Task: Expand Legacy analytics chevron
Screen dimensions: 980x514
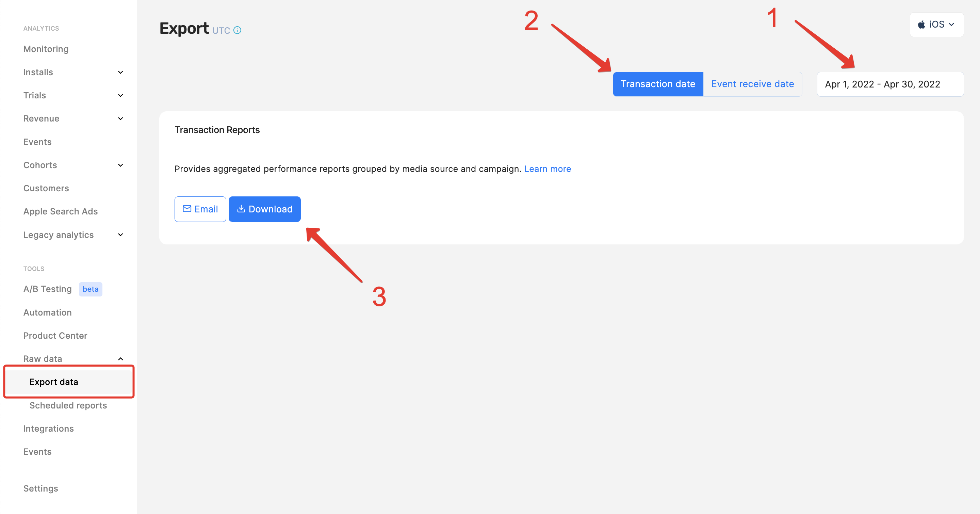Action: click(120, 235)
